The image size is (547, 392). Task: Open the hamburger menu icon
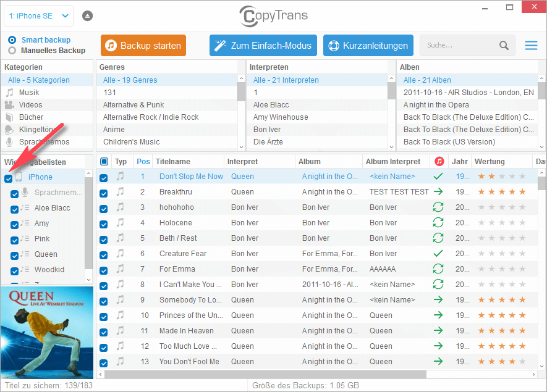point(531,45)
